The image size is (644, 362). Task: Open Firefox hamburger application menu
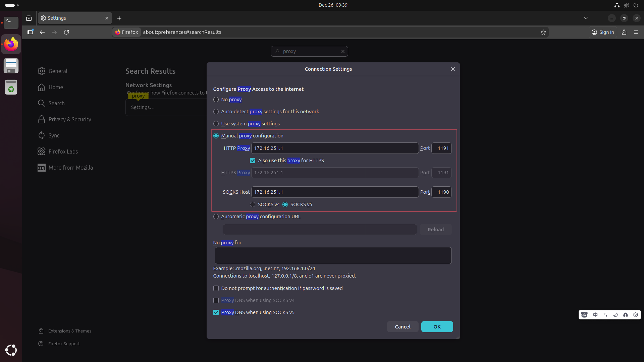click(636, 32)
